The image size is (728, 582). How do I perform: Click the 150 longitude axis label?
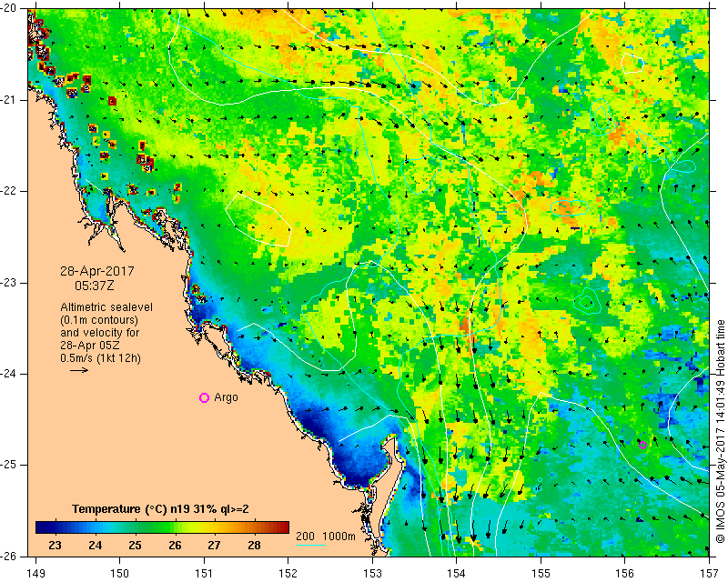[120, 574]
